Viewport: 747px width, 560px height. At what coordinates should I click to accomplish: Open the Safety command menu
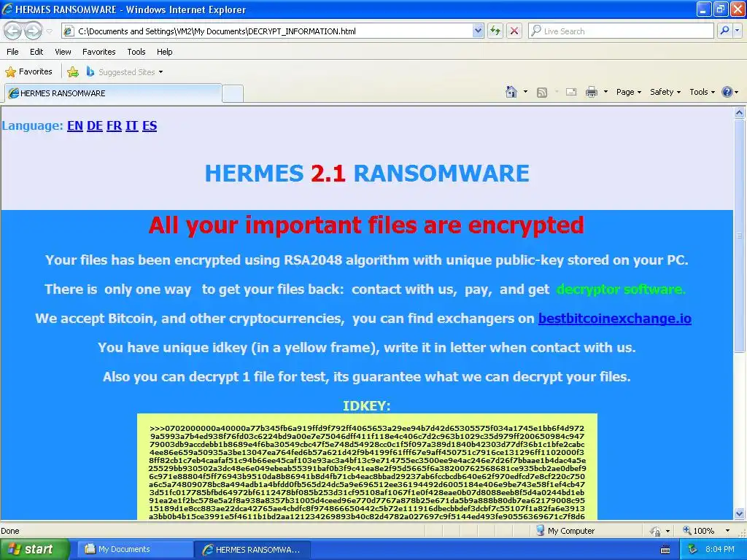665,92
